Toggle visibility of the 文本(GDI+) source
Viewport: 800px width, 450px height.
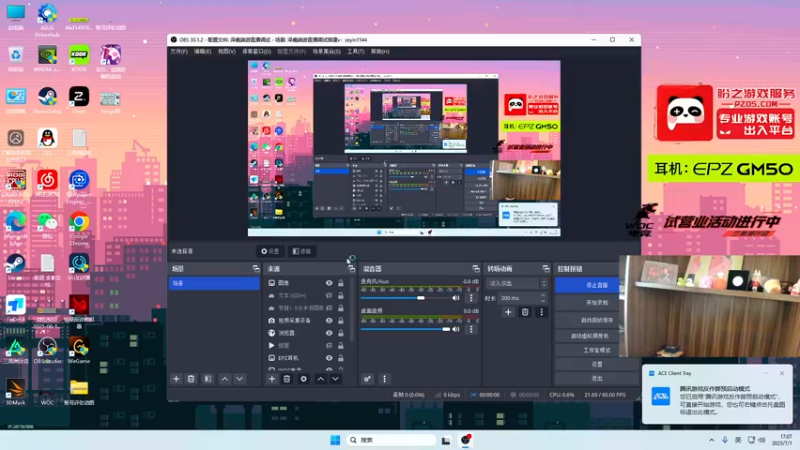pyautogui.click(x=329, y=295)
